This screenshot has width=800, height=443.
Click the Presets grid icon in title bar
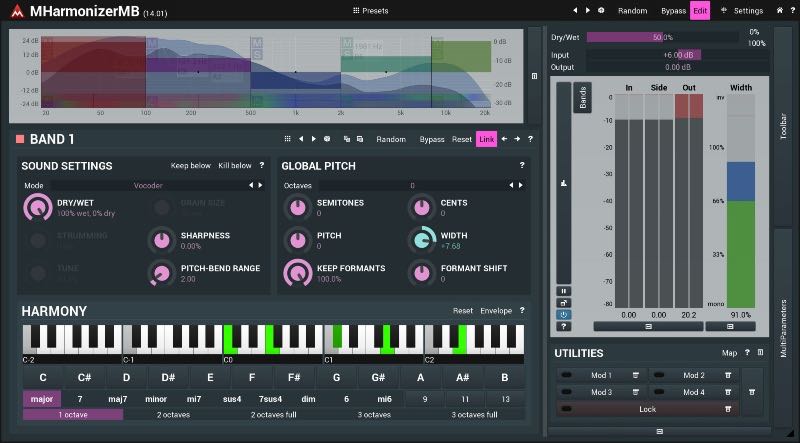coord(356,10)
